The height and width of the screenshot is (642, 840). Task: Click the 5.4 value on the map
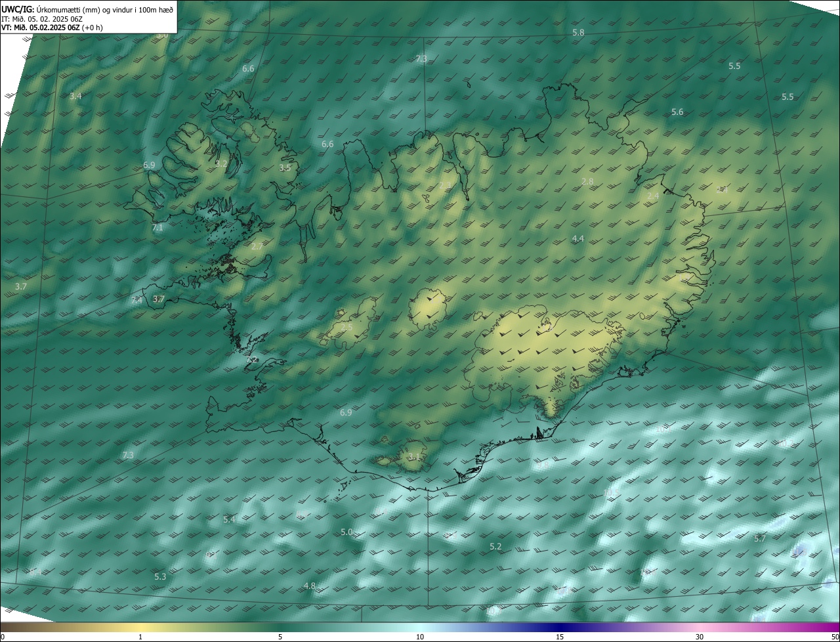pos(229,519)
